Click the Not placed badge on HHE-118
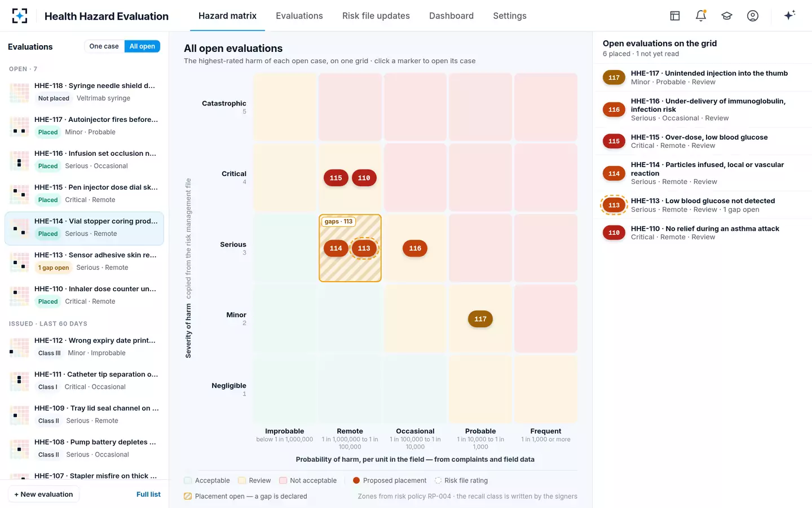This screenshot has height=508, width=812. (54, 98)
